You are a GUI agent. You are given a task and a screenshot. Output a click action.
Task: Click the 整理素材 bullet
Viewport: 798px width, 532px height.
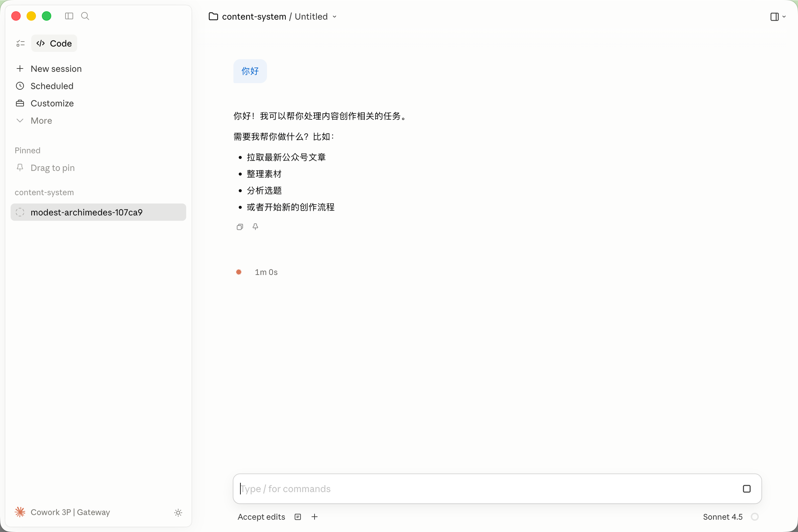pos(264,174)
